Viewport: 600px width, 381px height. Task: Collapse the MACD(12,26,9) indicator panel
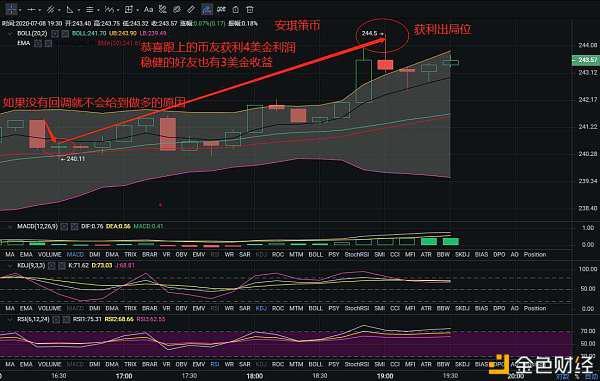(x=10, y=227)
